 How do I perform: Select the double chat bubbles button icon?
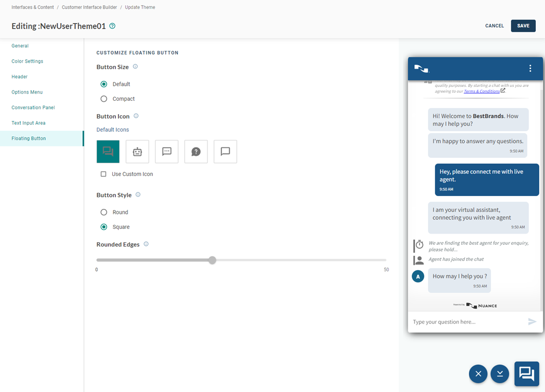tap(108, 152)
